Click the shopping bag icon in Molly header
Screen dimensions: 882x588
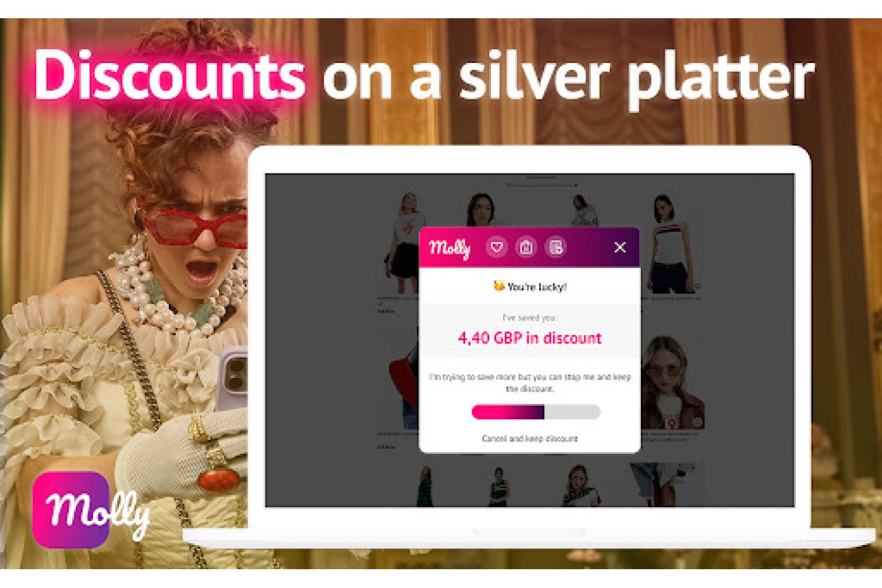(526, 248)
